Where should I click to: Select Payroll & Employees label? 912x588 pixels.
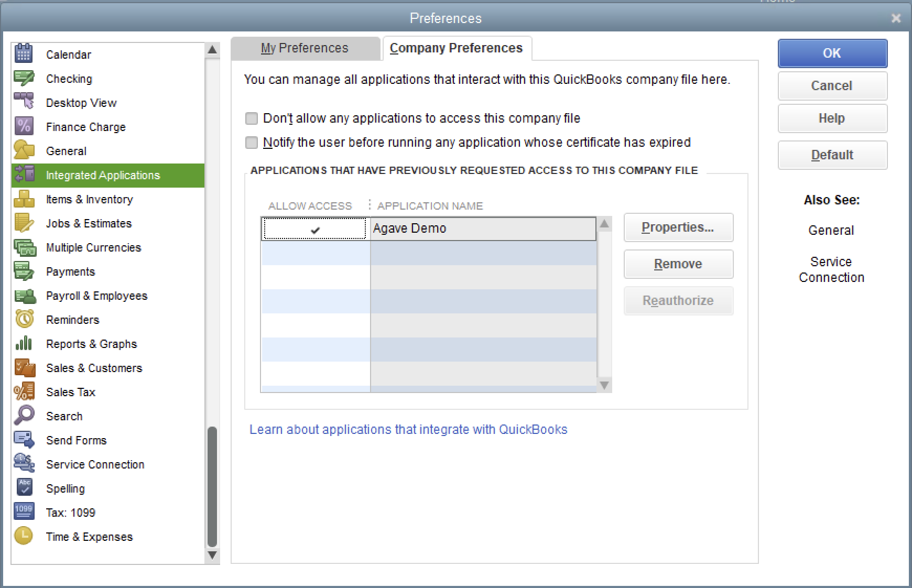97,296
